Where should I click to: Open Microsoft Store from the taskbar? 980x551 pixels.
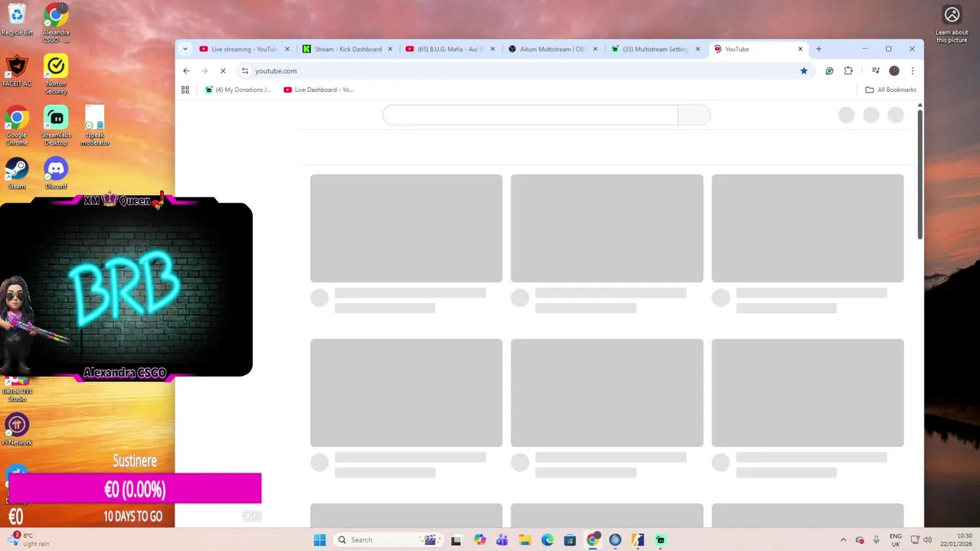click(x=570, y=540)
